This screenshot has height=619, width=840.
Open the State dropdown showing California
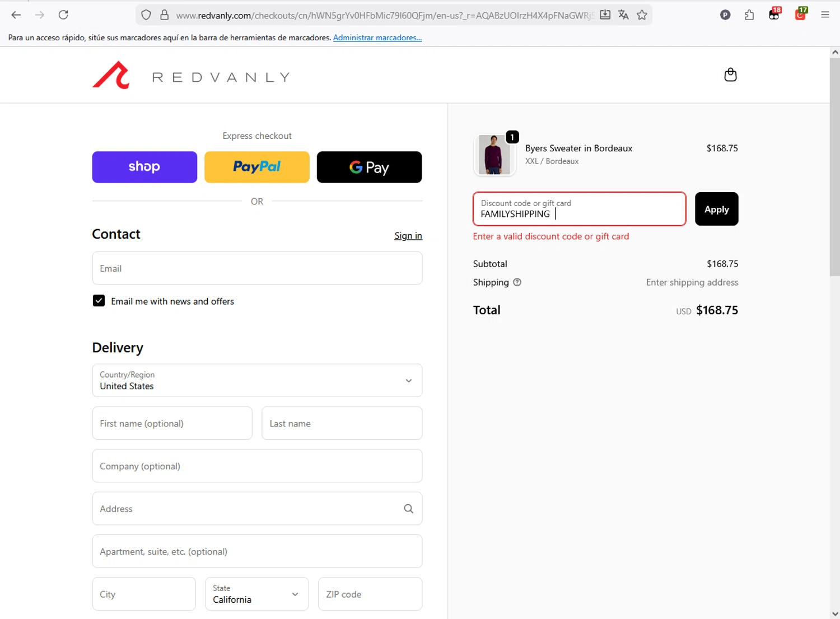coord(256,594)
